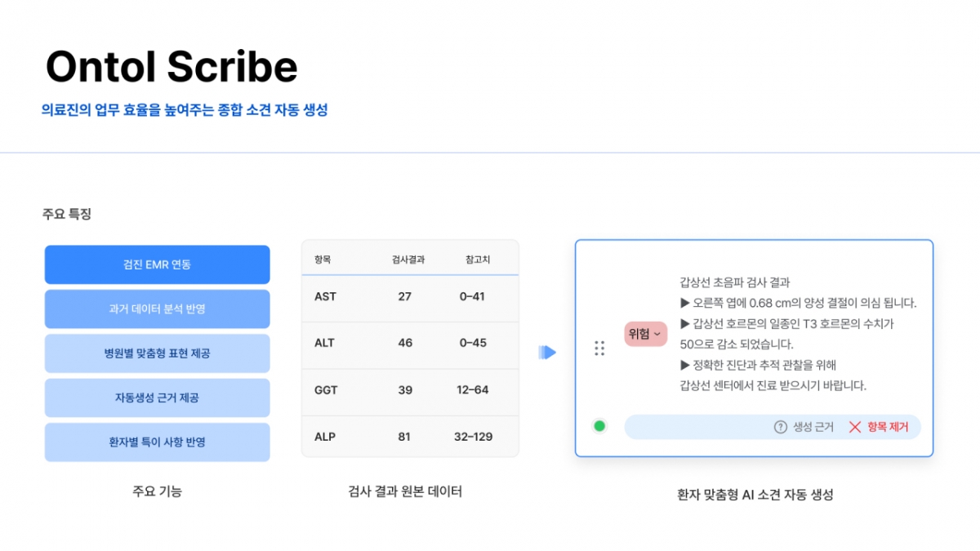
Task: Choose 자동생성 근거 제공 item
Action: pyautogui.click(x=157, y=398)
